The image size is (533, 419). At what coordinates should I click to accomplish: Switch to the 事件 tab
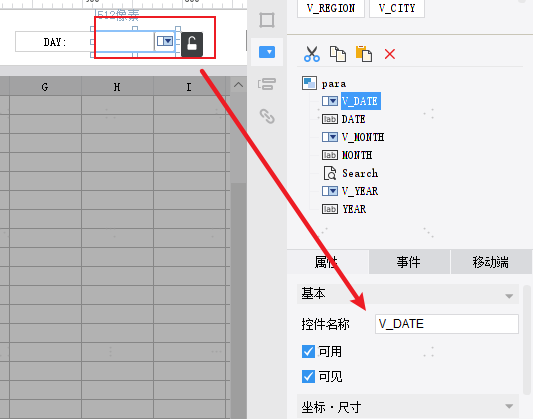pyautogui.click(x=409, y=262)
